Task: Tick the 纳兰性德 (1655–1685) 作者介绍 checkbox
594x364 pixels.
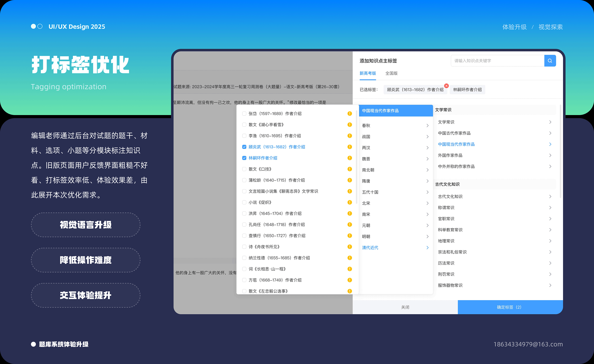Action: 244,258
